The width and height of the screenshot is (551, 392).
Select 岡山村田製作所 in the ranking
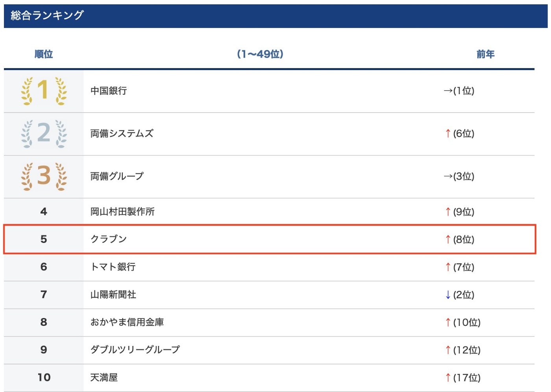(122, 212)
